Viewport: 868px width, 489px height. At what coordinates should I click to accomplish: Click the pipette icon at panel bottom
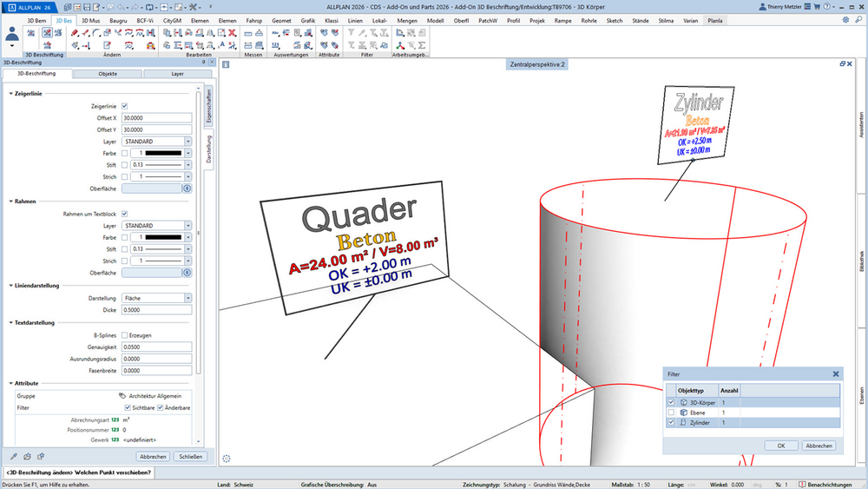[x=14, y=456]
